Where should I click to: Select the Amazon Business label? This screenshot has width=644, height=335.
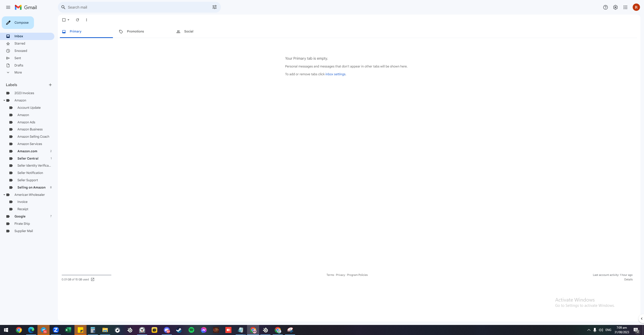27,129
